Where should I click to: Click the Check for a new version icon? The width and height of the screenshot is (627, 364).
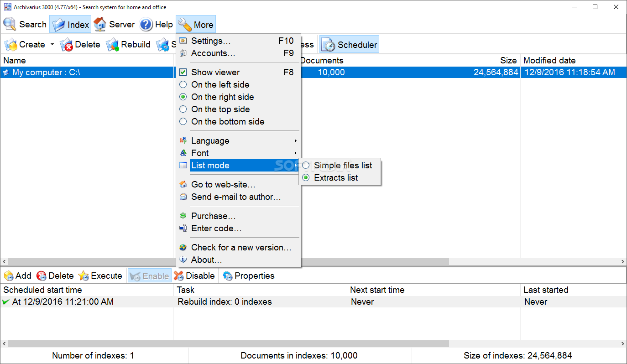click(x=183, y=247)
